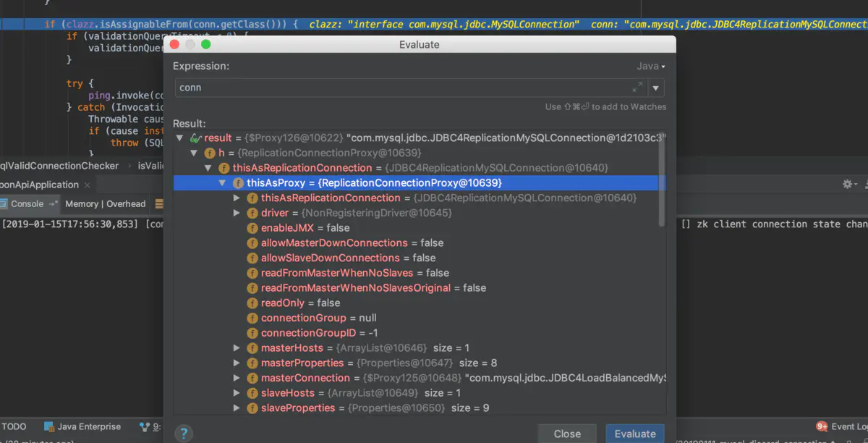The height and width of the screenshot is (443, 868).
Task: Click the field icon beside enableJMX
Action: click(252, 228)
